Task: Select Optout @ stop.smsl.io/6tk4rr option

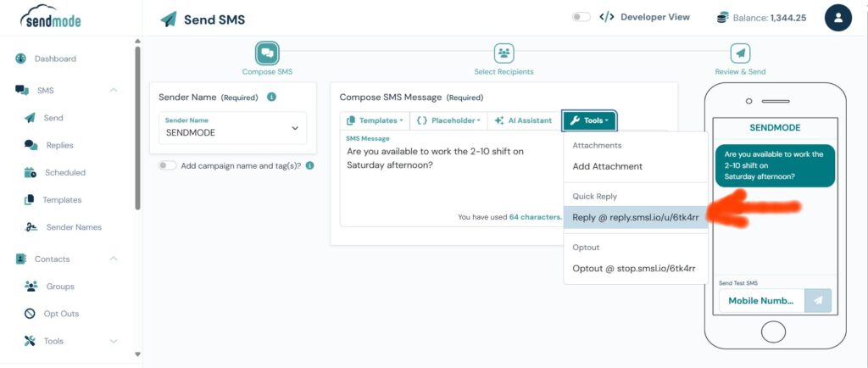Action: pos(636,269)
